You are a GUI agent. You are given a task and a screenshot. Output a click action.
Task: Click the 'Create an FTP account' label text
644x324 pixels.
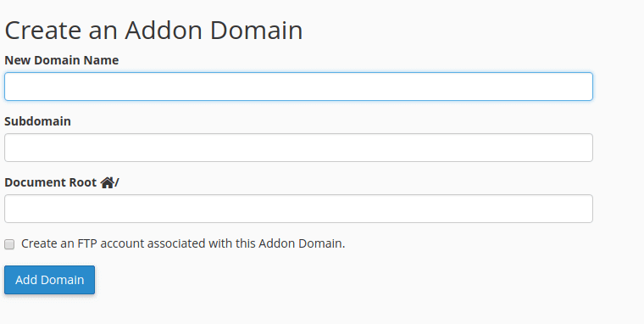pos(183,243)
